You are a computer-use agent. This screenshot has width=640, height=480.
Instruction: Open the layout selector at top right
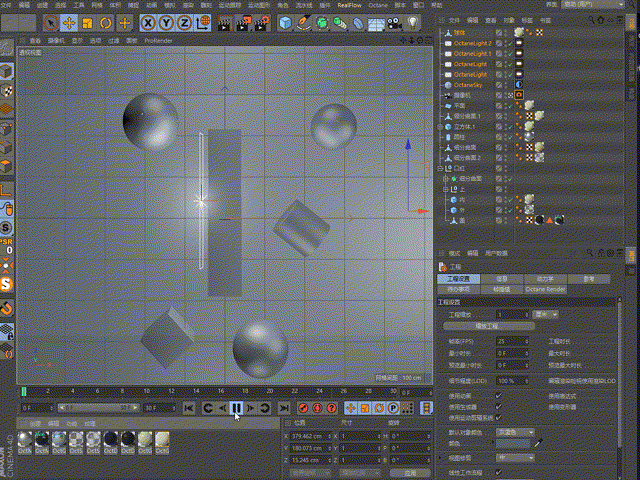pos(593,5)
